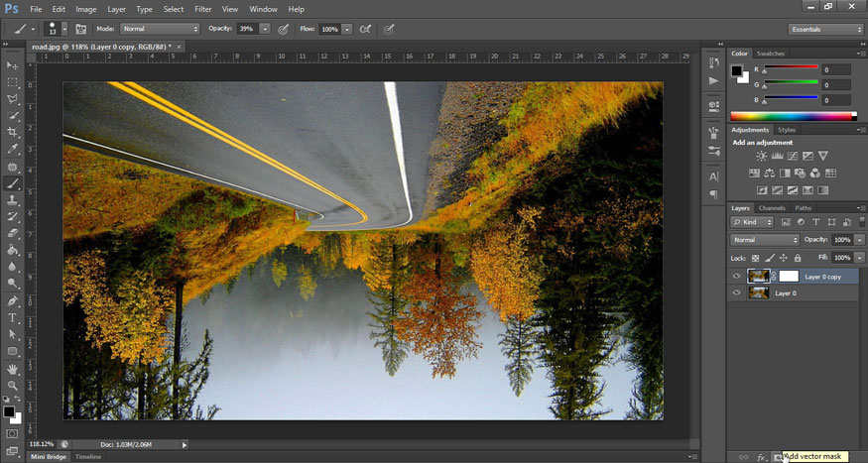This screenshot has width=868, height=463.
Task: Switch to the Swatches tab
Action: click(x=770, y=54)
